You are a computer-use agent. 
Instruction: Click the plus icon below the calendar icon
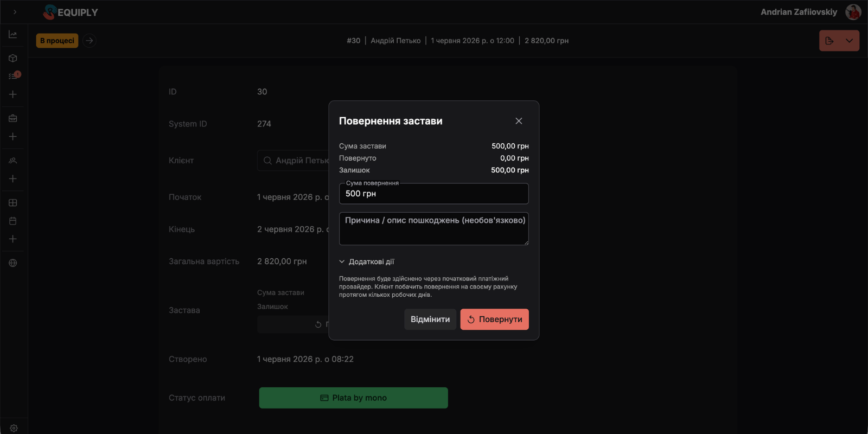(x=13, y=239)
